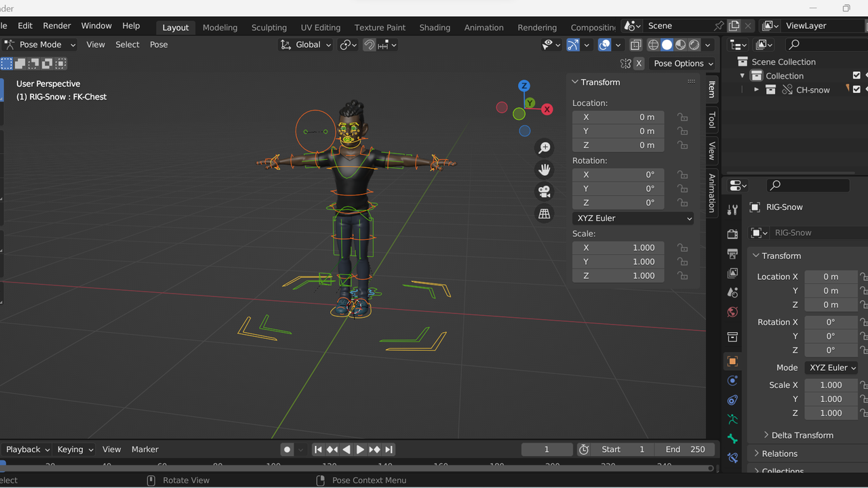Open the XYZ Euler rotation mode dropdown
Viewport: 868px width, 488px height.
click(x=633, y=218)
